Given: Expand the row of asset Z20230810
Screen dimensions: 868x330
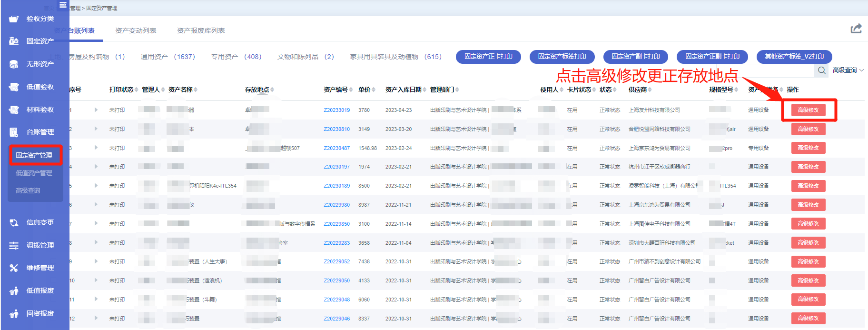Looking at the screenshot, I should click(x=96, y=129).
